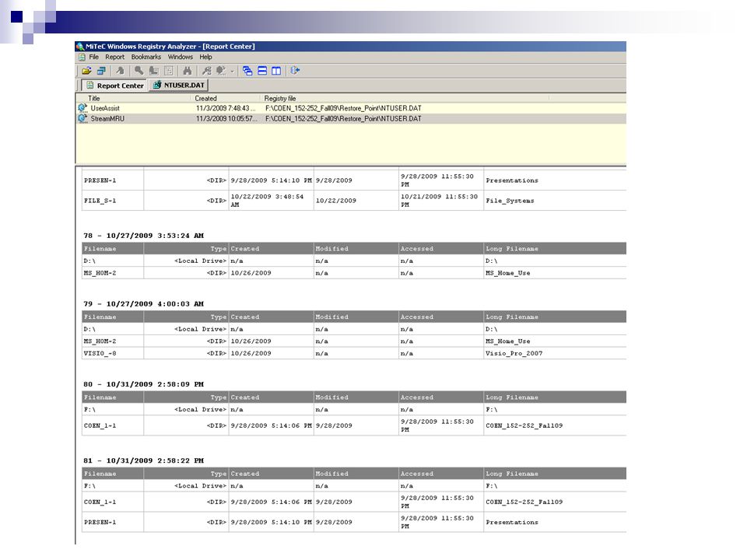Switch to the NTUSER.DAT tab
Image resolution: width=747 pixels, height=560 pixels.
tap(179, 86)
